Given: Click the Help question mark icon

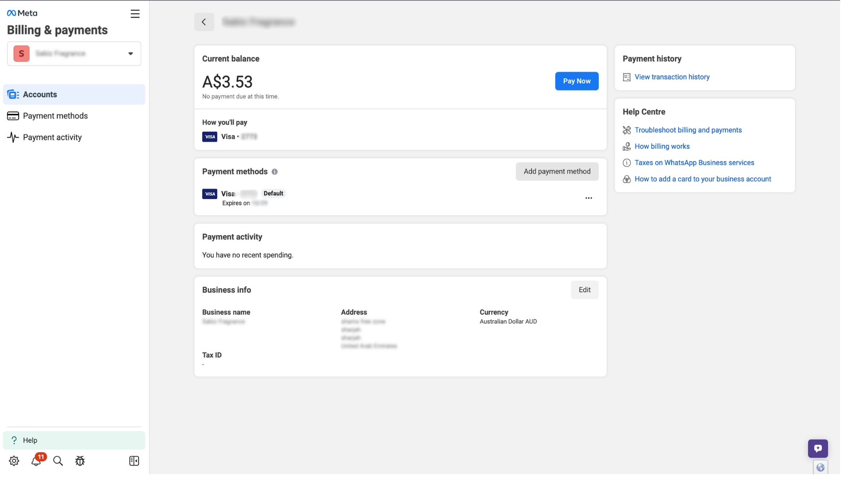Looking at the screenshot, I should click(14, 440).
